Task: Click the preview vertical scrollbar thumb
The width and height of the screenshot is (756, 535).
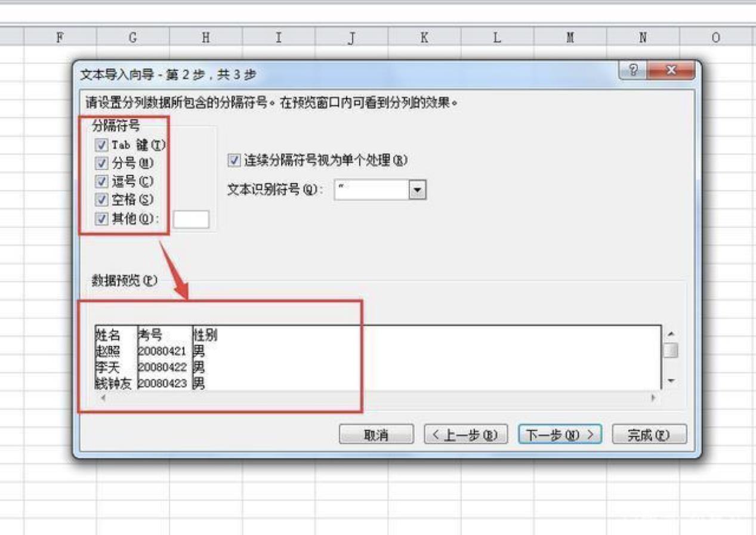Action: click(x=671, y=350)
